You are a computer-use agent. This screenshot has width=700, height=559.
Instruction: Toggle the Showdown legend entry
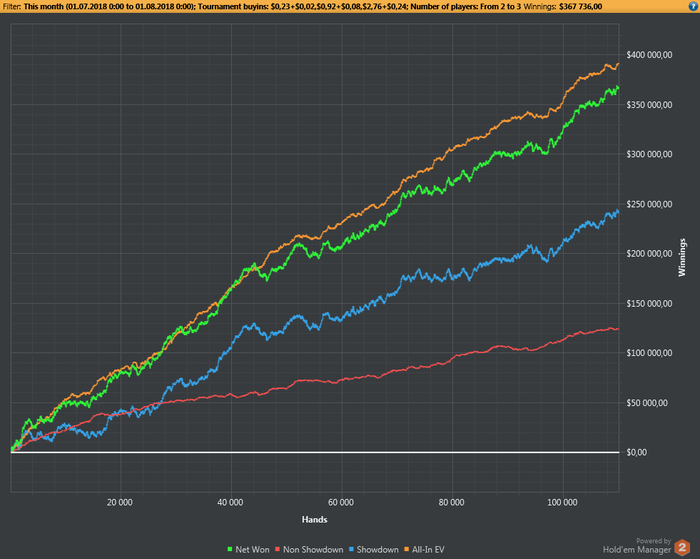[374, 550]
